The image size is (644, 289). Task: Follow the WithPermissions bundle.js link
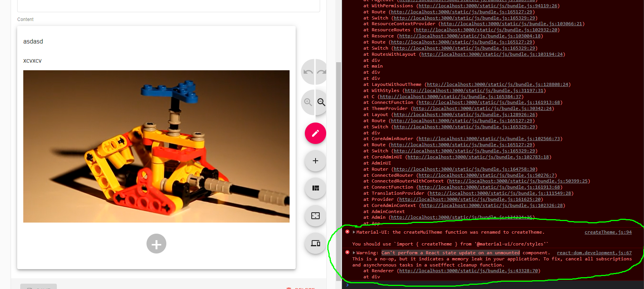click(x=488, y=6)
